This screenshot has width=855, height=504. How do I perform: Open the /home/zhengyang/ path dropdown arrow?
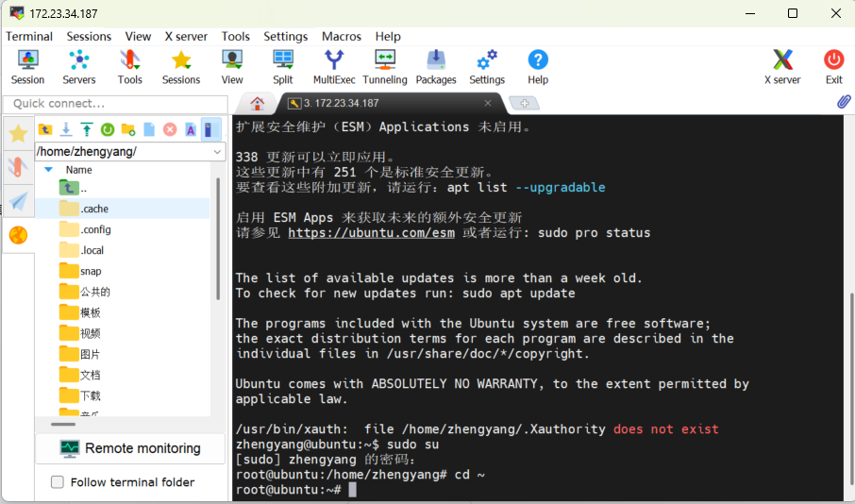click(217, 152)
